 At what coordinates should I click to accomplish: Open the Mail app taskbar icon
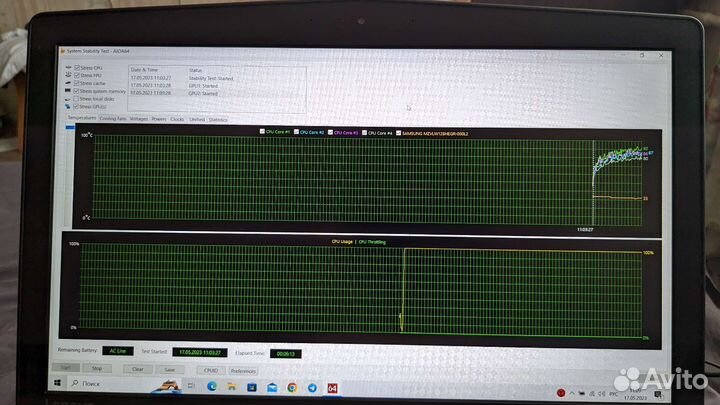[269, 387]
